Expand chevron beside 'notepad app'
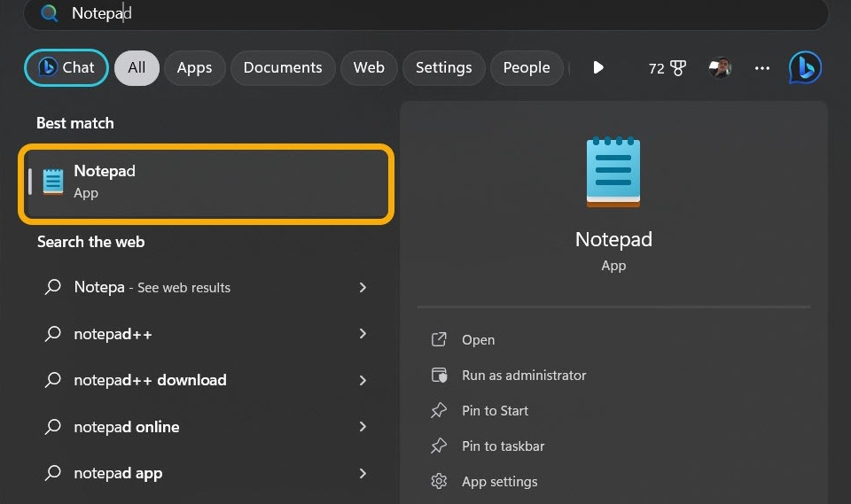The height and width of the screenshot is (504, 851). coord(363,473)
